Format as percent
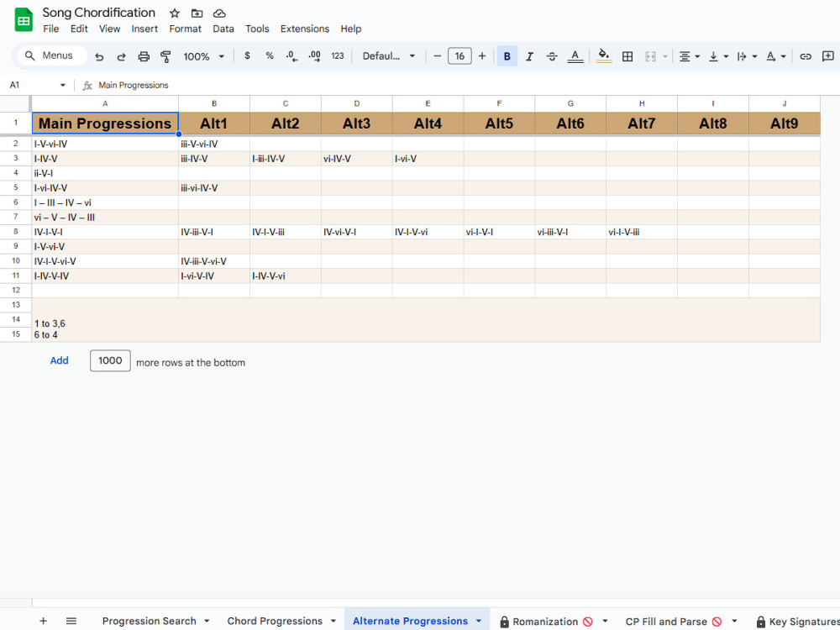Image resolution: width=840 pixels, height=630 pixels. 270,55
